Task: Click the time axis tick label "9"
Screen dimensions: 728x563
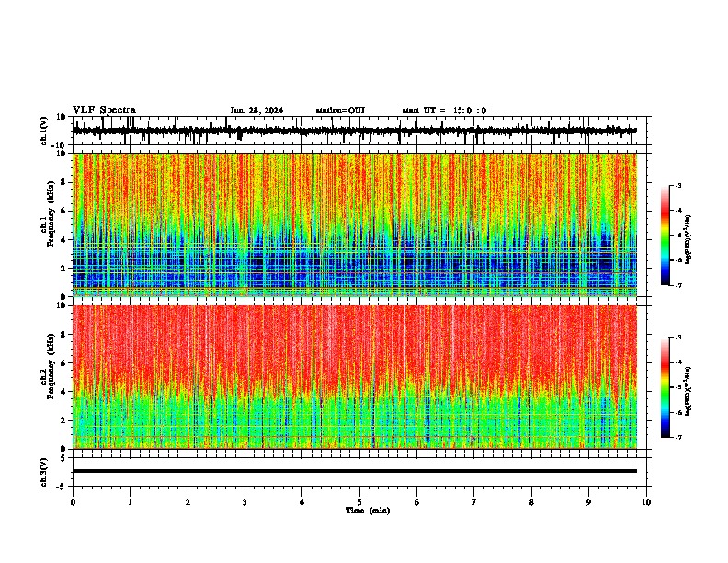Action: click(588, 502)
